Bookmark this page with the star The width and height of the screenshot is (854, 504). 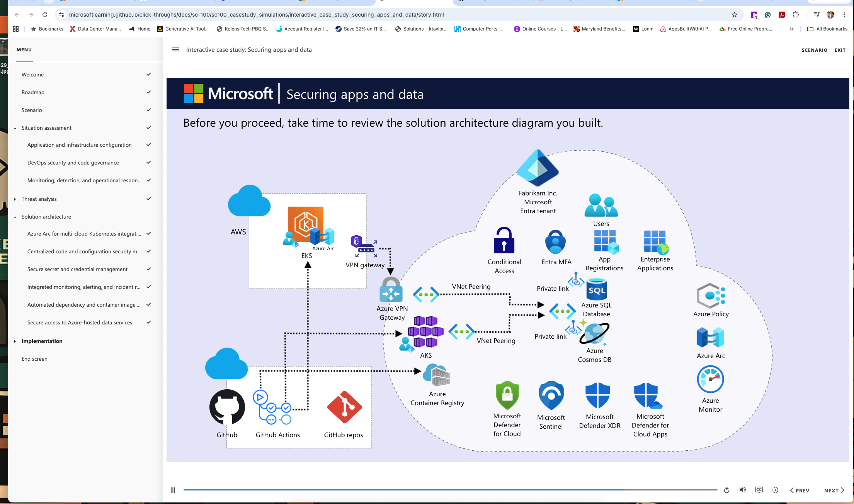[x=734, y=15]
